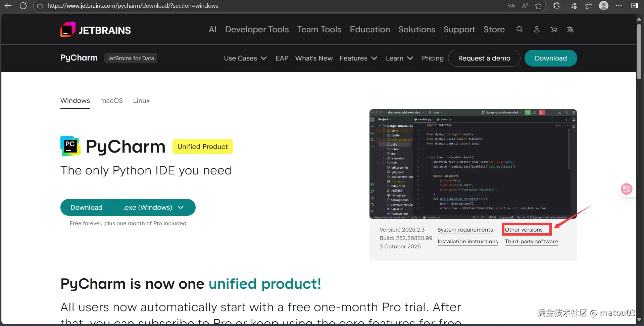Expand the Features dropdown
644x326 pixels.
pyautogui.click(x=358, y=58)
